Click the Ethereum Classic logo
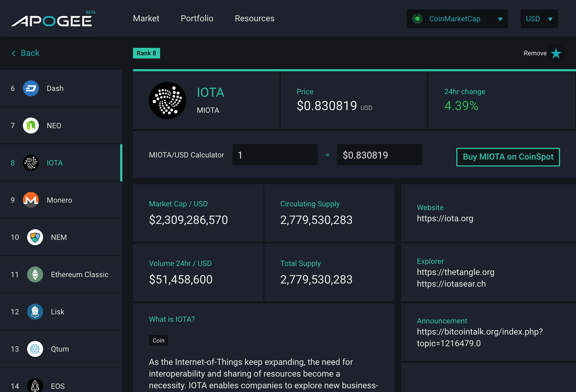This screenshot has width=576, height=392. [x=35, y=274]
